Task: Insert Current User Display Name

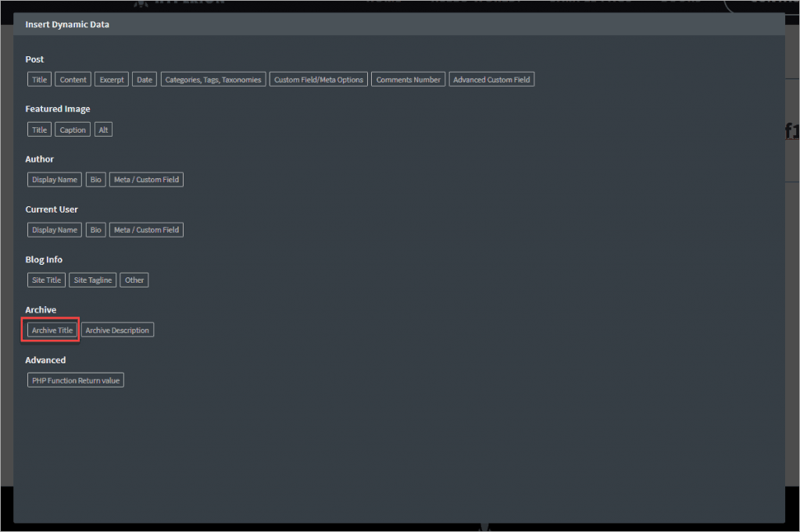Action: point(55,230)
